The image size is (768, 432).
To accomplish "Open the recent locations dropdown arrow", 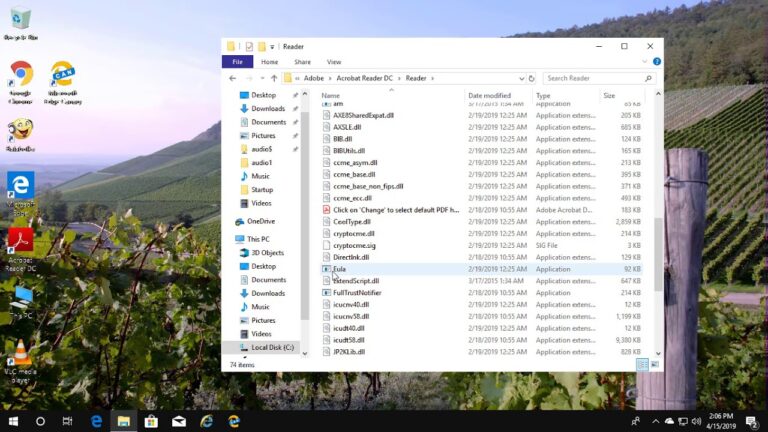I will click(x=261, y=78).
